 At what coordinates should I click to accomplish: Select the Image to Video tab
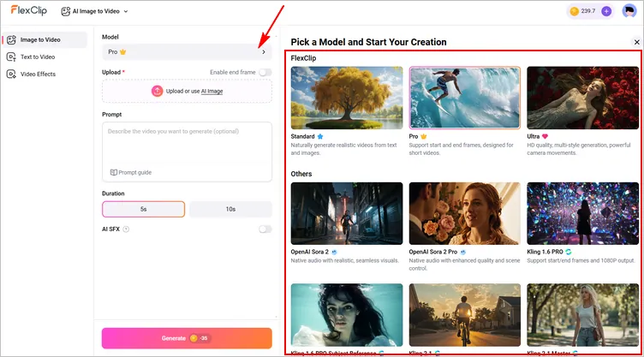pos(45,40)
